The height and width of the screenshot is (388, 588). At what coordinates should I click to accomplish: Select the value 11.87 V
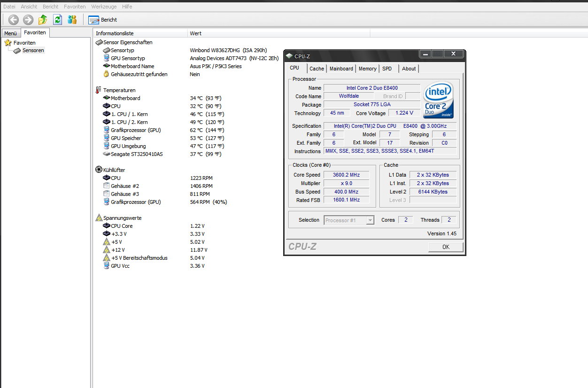[199, 250]
